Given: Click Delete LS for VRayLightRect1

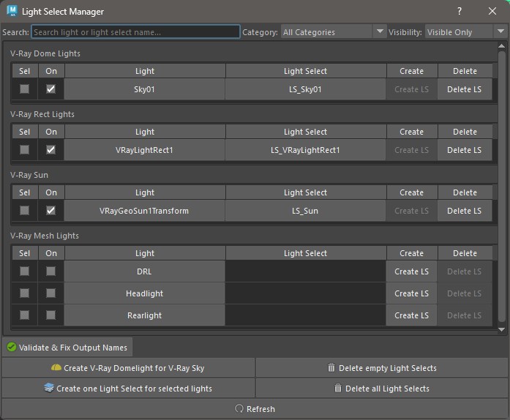Looking at the screenshot, I should coord(464,150).
